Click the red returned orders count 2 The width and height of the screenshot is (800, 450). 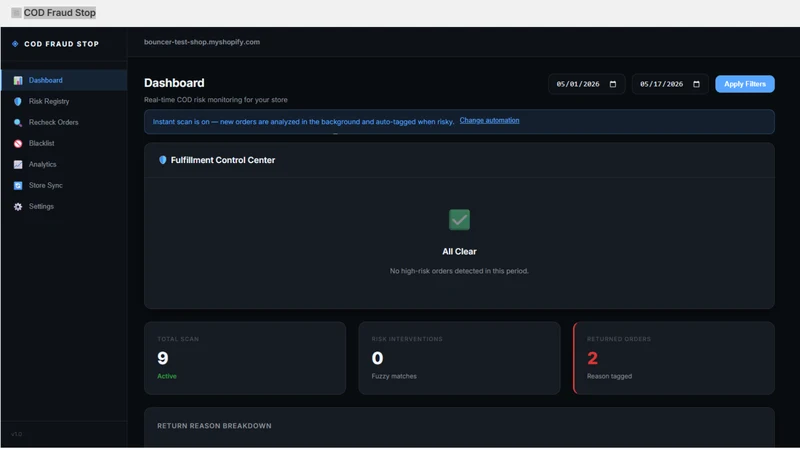[592, 358]
